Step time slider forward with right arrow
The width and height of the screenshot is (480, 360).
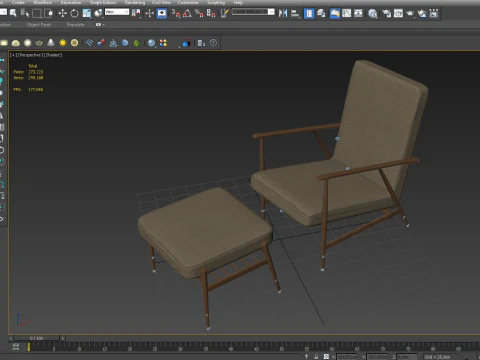63,338
